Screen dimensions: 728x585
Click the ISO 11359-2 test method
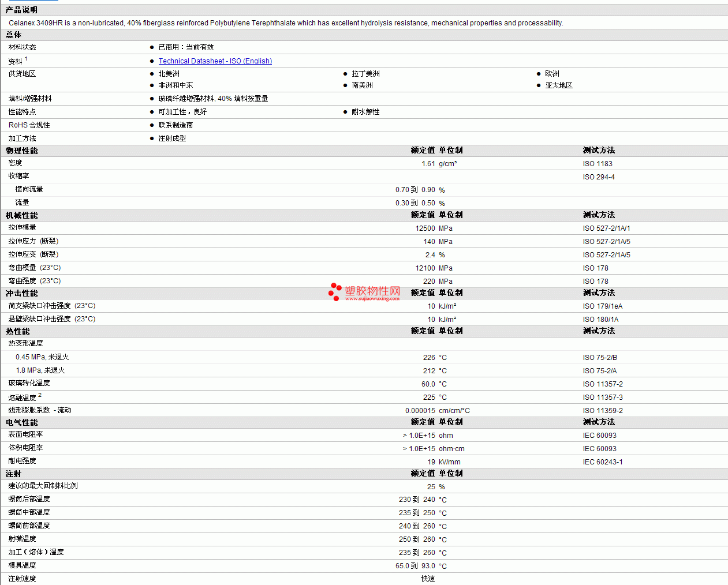point(603,411)
